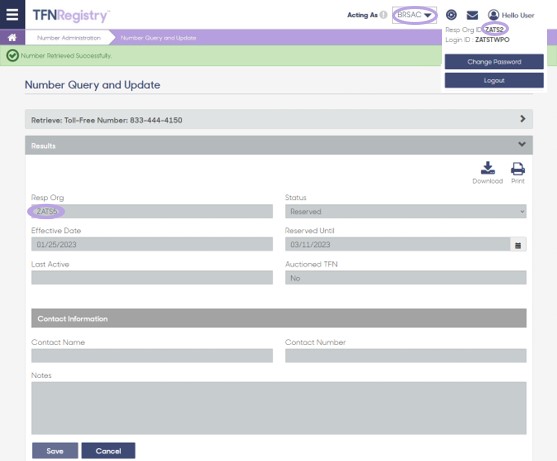This screenshot has width=557, height=461.
Task: Open the Status dropdown showing Reserved
Action: pyautogui.click(x=406, y=211)
